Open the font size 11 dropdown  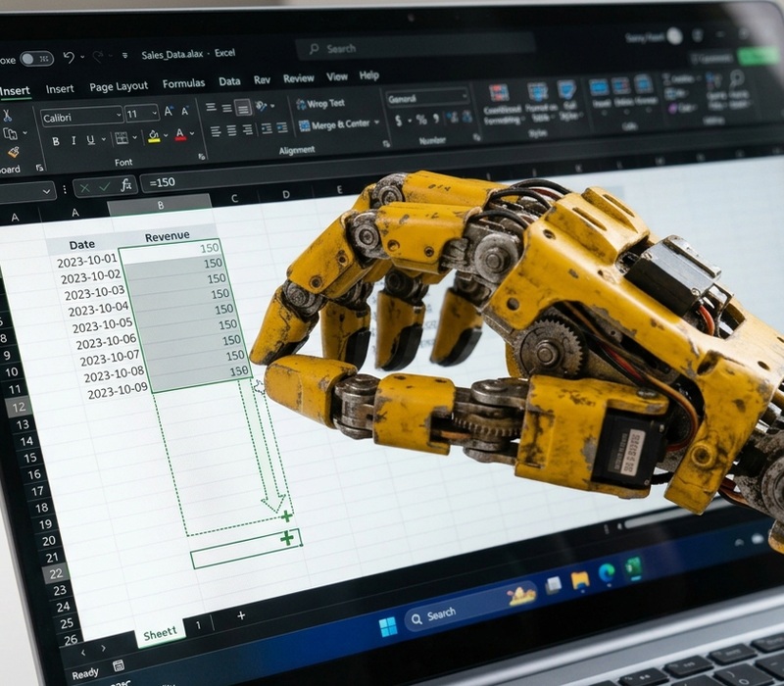(154, 114)
